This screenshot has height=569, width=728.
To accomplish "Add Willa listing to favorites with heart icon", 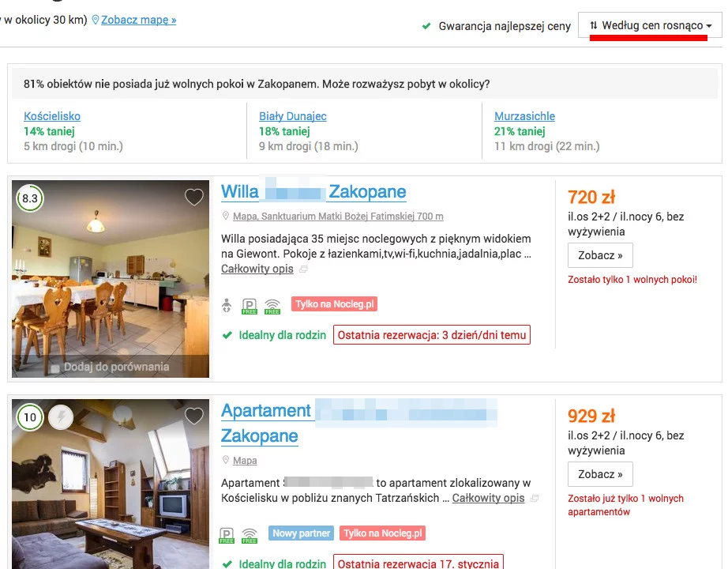I will point(194,197).
